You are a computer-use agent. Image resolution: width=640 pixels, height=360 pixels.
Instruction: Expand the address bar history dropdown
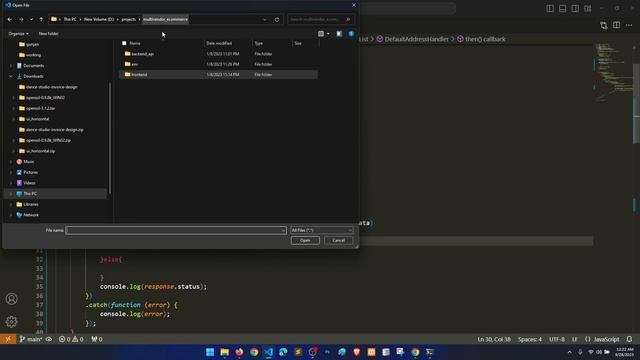tap(264, 20)
